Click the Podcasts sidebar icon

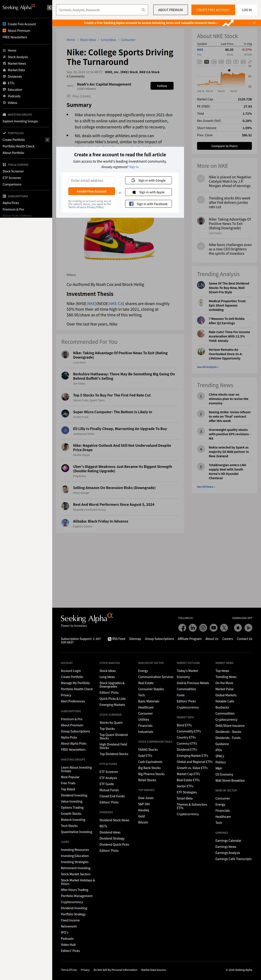[x=4, y=96]
